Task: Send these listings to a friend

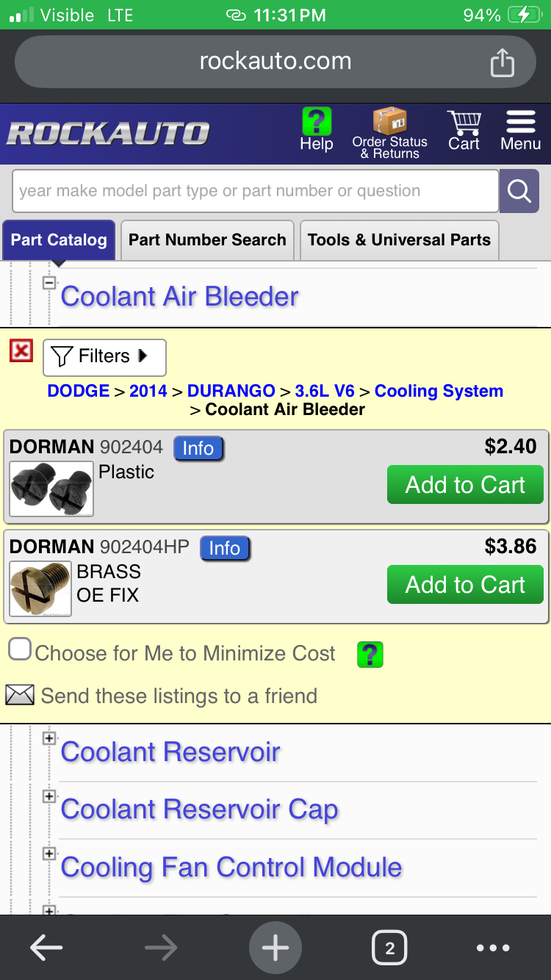Action: tap(162, 696)
